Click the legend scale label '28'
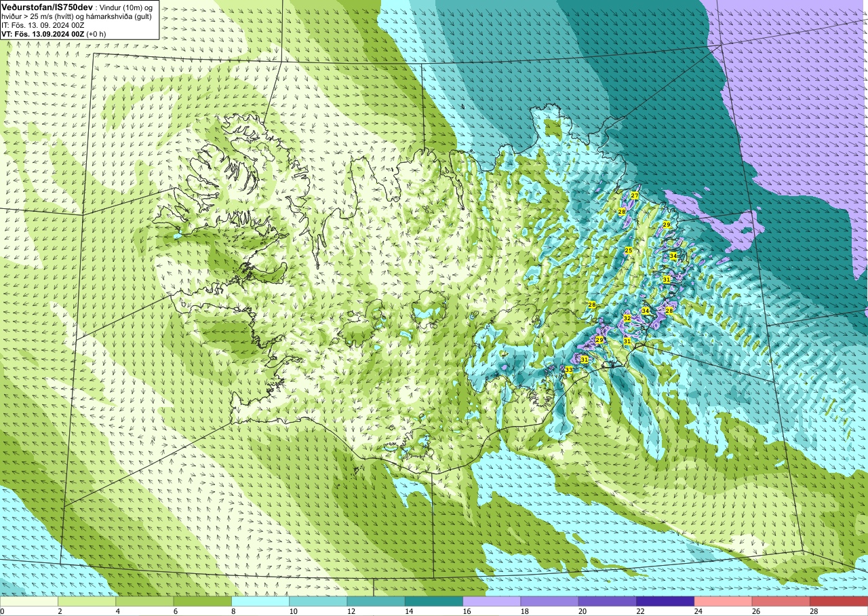 (814, 611)
